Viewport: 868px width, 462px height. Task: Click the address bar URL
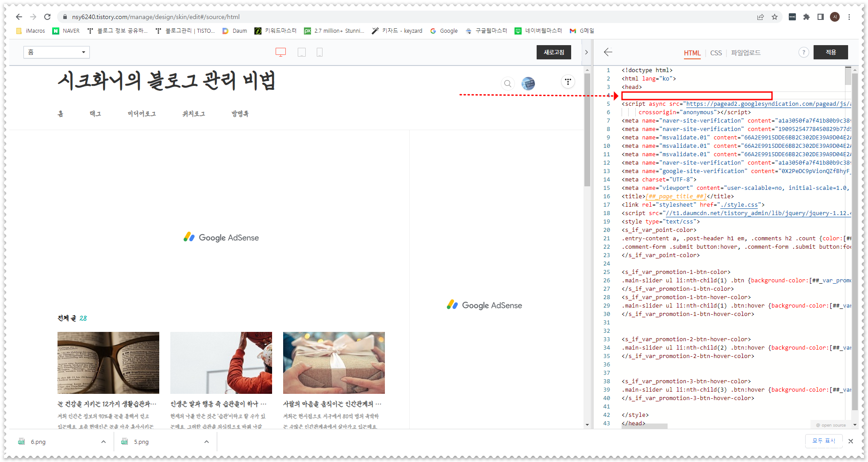(156, 17)
